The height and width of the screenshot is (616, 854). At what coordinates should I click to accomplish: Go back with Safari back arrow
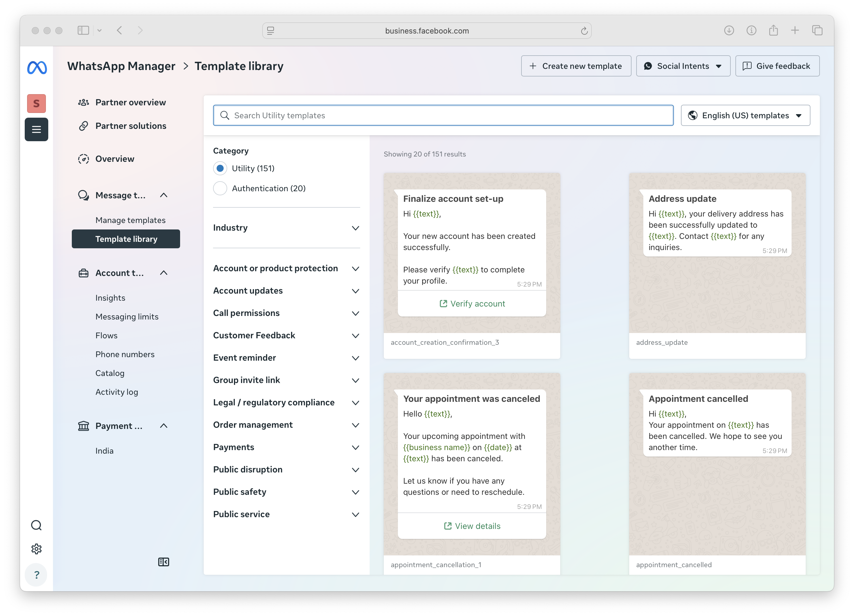[119, 31]
